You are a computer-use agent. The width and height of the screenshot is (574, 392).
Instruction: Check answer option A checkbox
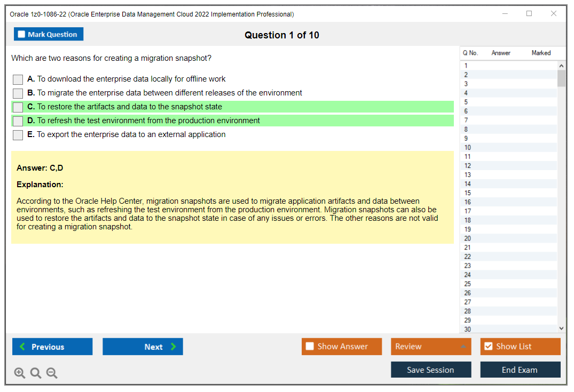(x=18, y=79)
